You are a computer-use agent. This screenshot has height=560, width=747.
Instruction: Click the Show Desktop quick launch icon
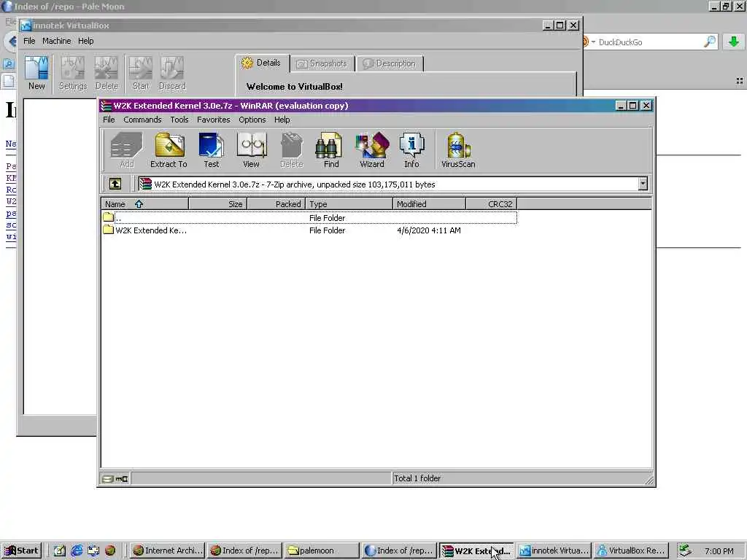[x=60, y=551]
